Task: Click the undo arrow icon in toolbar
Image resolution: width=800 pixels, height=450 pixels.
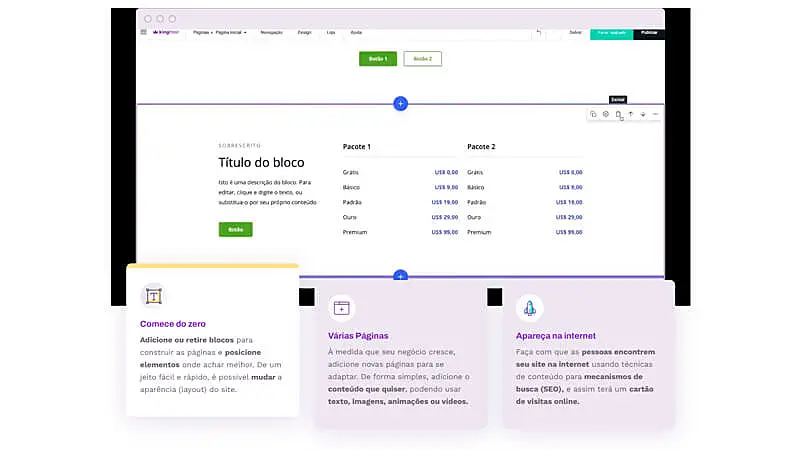Action: [539, 32]
